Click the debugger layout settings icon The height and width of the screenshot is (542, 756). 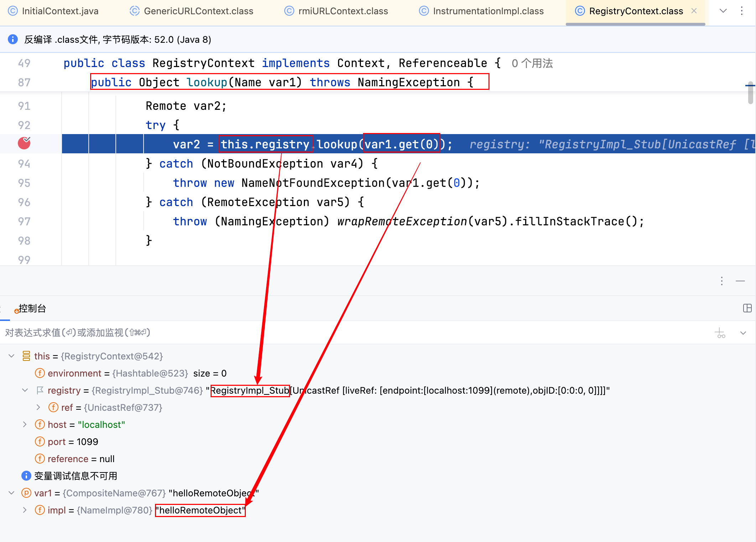(x=747, y=308)
